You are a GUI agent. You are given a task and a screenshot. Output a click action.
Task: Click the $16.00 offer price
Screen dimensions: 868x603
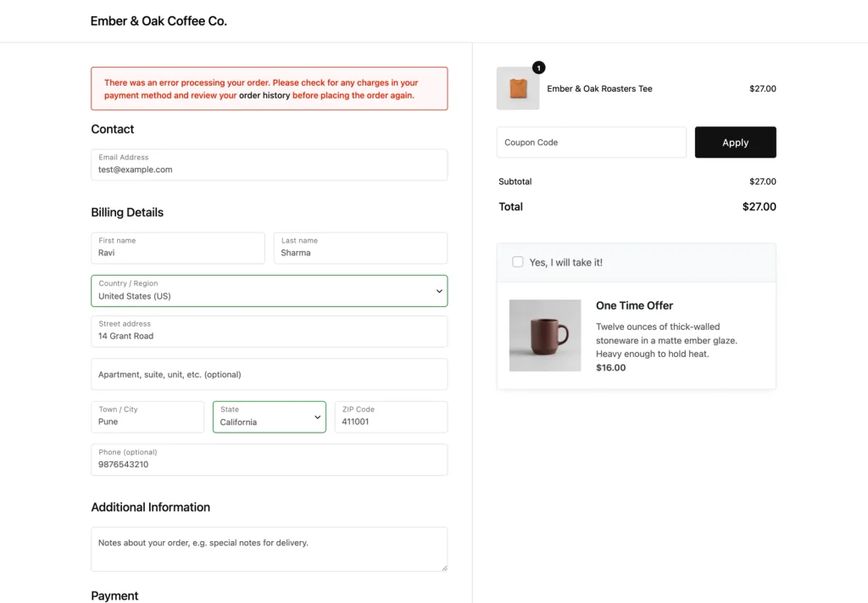610,368
